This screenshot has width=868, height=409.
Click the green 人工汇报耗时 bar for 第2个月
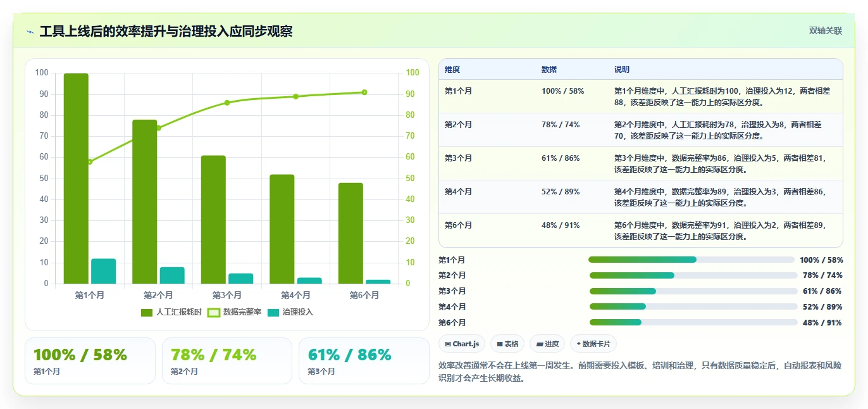(144, 202)
